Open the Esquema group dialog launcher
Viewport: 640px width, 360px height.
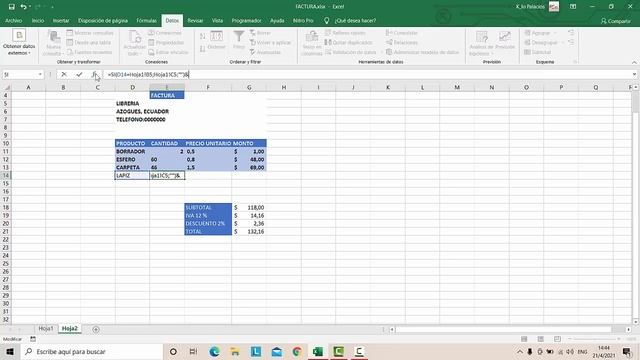click(x=576, y=62)
